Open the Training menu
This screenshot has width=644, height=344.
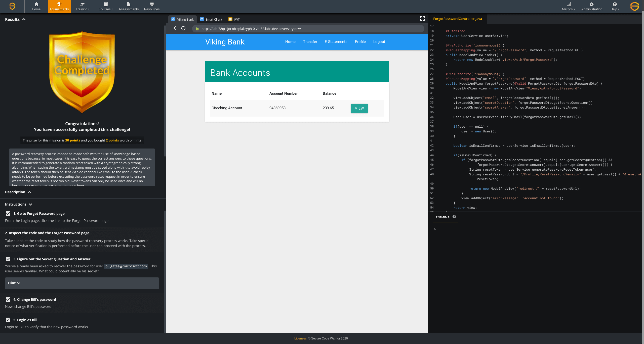click(x=82, y=6)
